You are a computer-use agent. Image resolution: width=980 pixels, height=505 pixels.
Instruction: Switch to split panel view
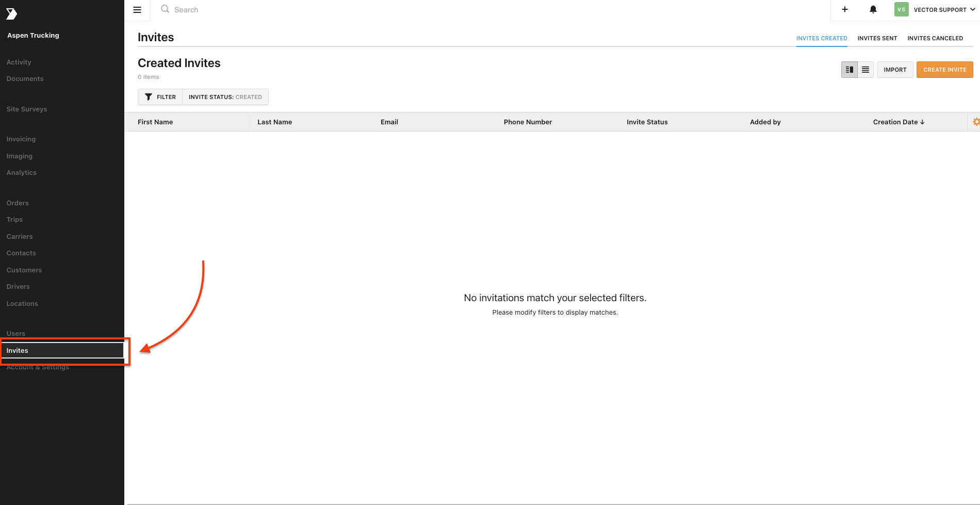coord(850,70)
